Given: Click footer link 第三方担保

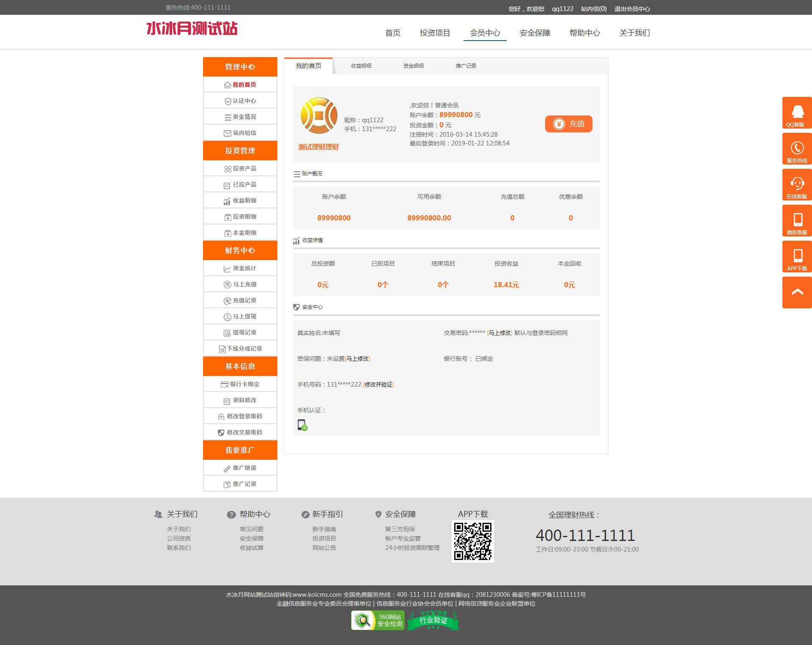Looking at the screenshot, I should click(400, 529).
